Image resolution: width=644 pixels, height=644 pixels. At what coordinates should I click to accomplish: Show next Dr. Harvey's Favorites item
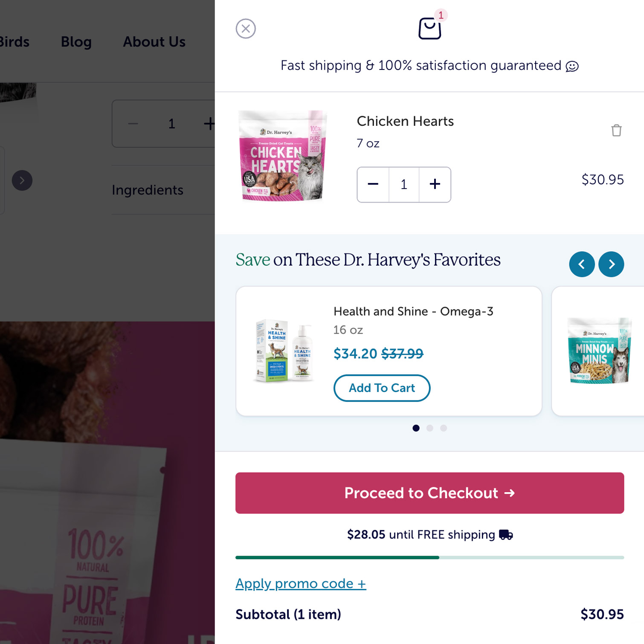(x=611, y=264)
